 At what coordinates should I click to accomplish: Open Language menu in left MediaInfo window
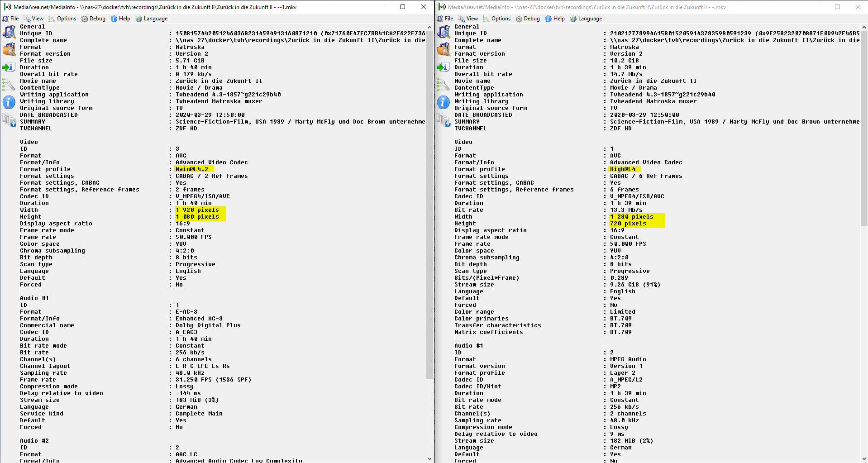point(152,19)
